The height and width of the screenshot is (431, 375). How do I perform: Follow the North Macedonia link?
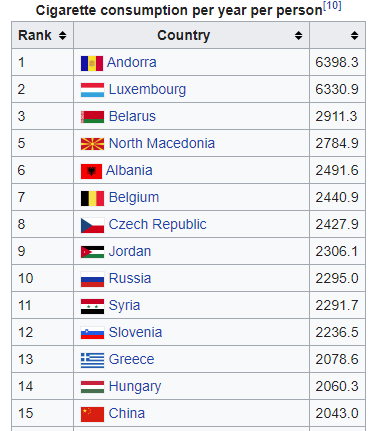[162, 143]
